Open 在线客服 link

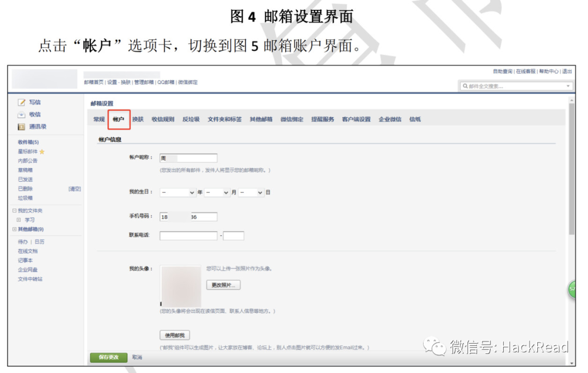[x=526, y=71]
